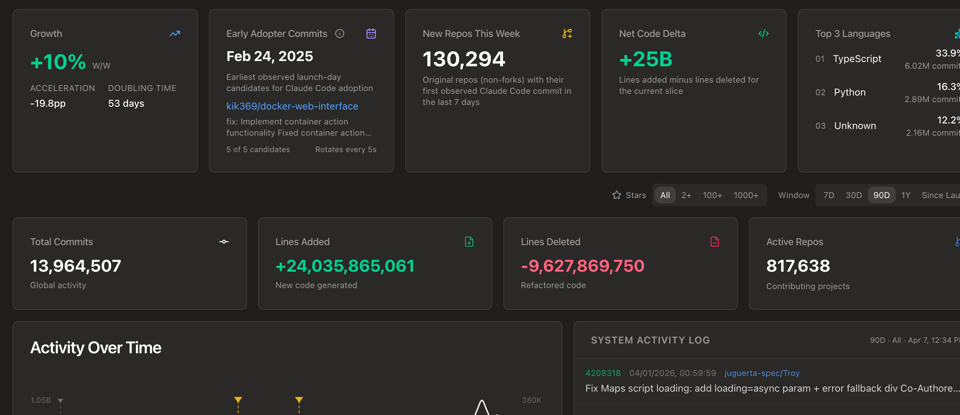This screenshot has width=960, height=415.
Task: Click the first yellow marker on the chart
Action: (x=238, y=400)
